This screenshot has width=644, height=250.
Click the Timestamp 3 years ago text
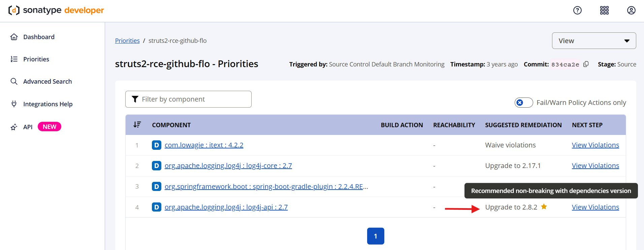click(x=484, y=64)
